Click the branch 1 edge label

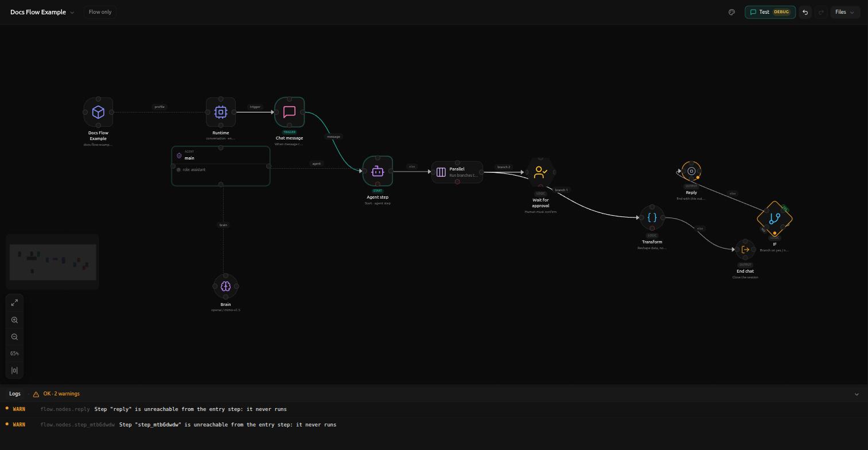point(561,190)
